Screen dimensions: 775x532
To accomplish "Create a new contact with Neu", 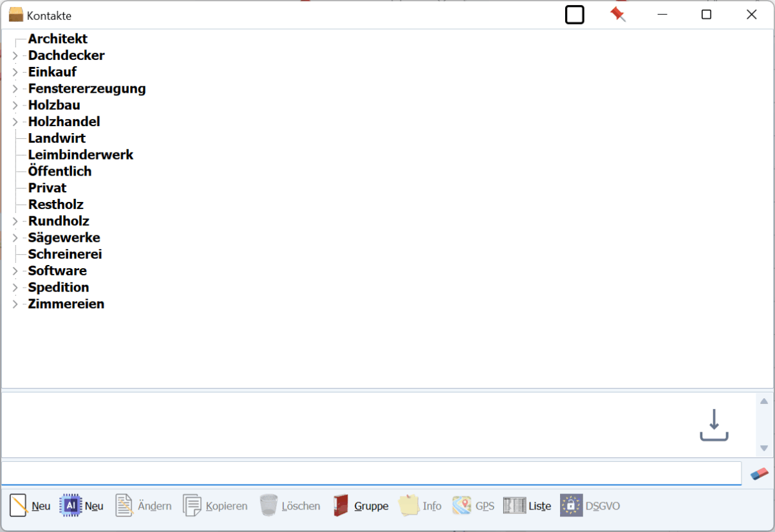I will click(x=30, y=506).
